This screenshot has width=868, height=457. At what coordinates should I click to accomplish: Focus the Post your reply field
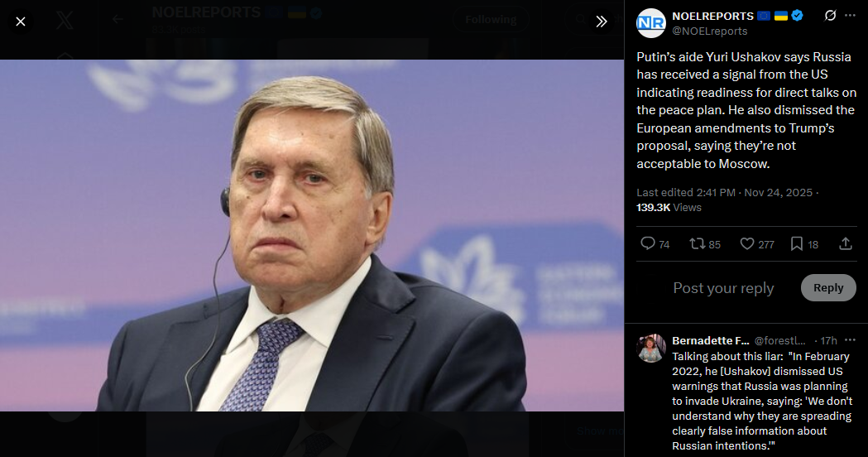click(x=723, y=288)
